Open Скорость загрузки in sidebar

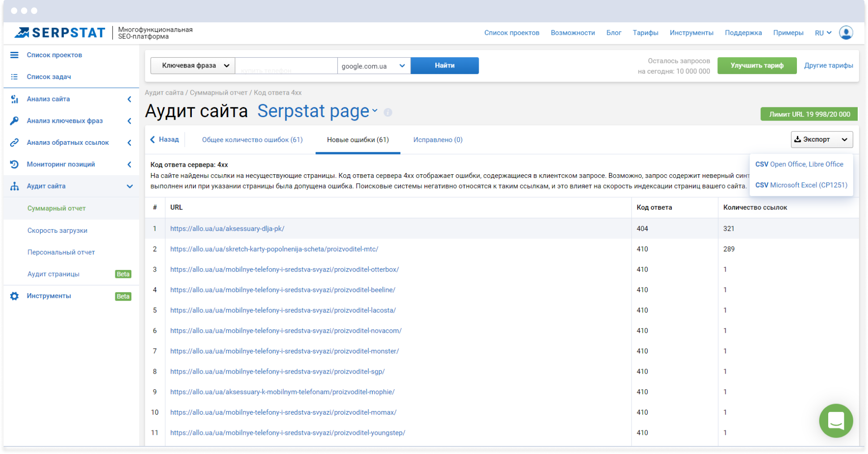pos(57,231)
